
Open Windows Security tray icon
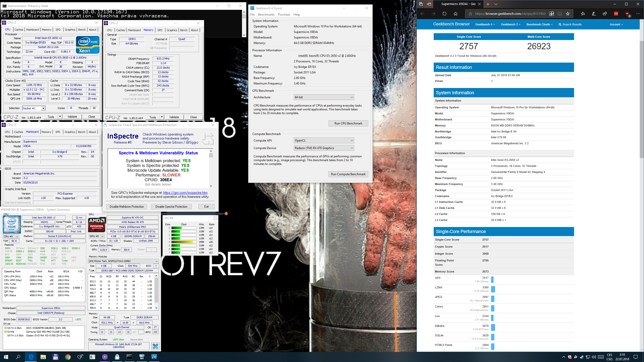570,357
